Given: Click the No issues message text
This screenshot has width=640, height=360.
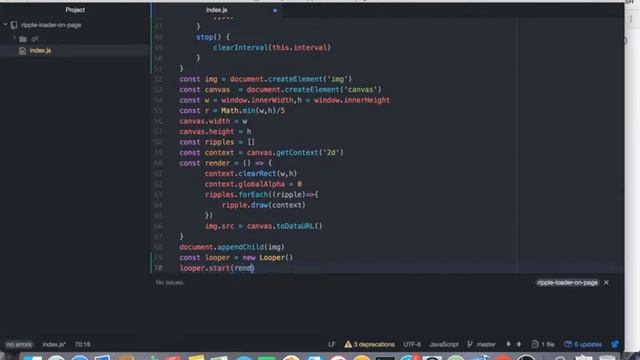Looking at the screenshot, I should 170,282.
